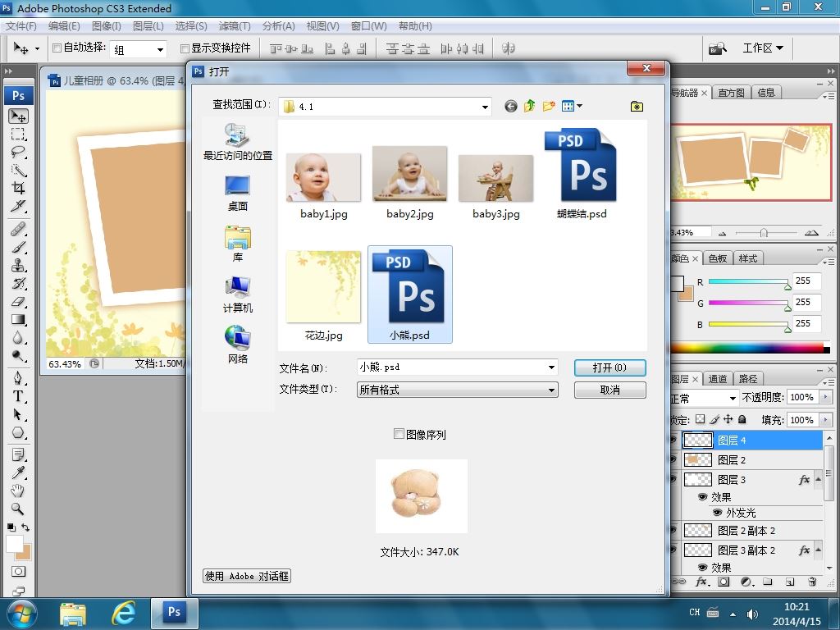The image size is (840, 630).
Task: Open auto-select 组 dropdown
Action: (160, 50)
